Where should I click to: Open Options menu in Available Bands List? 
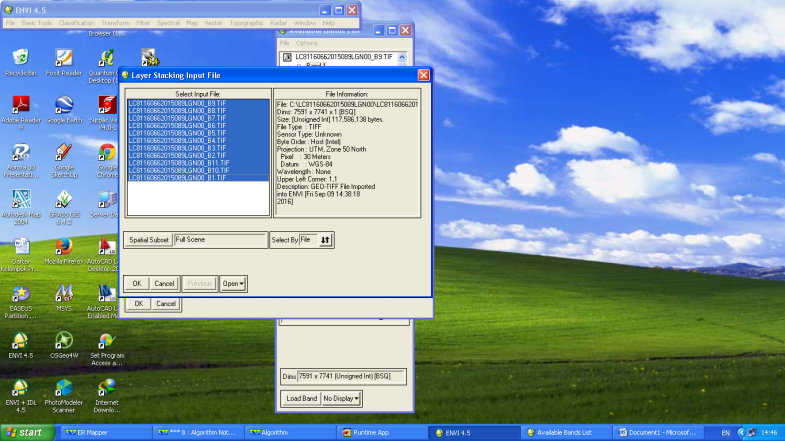306,44
